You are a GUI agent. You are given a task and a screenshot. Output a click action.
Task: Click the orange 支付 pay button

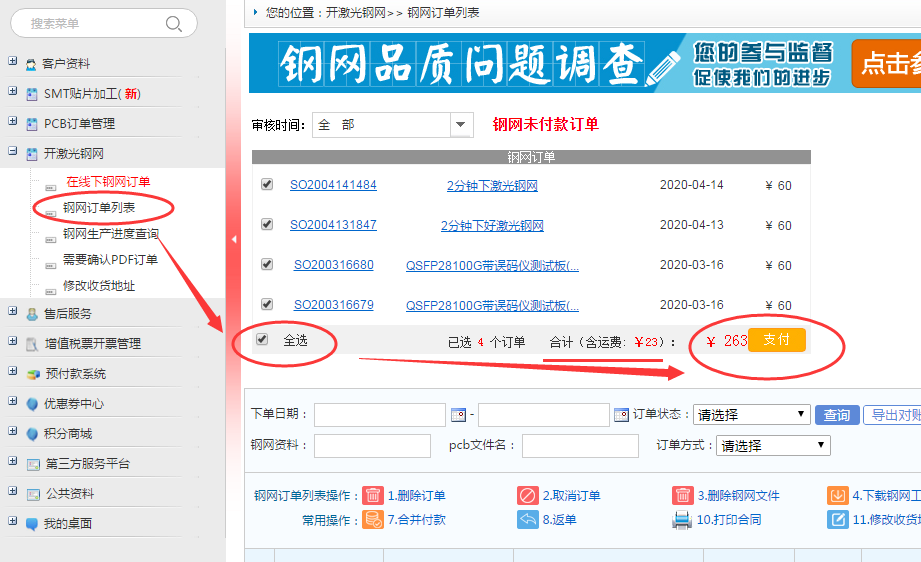[777, 340]
